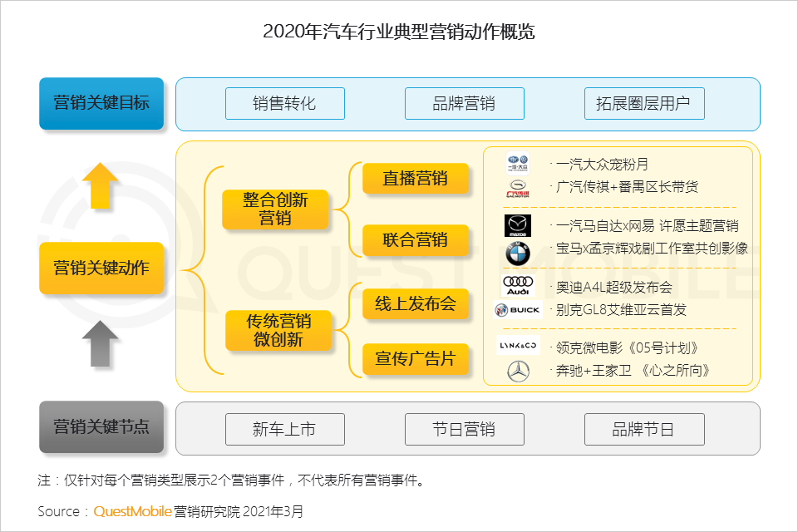Switch to the 品牌营销 tab
Viewport: 798px width, 532px height.
[x=464, y=103]
